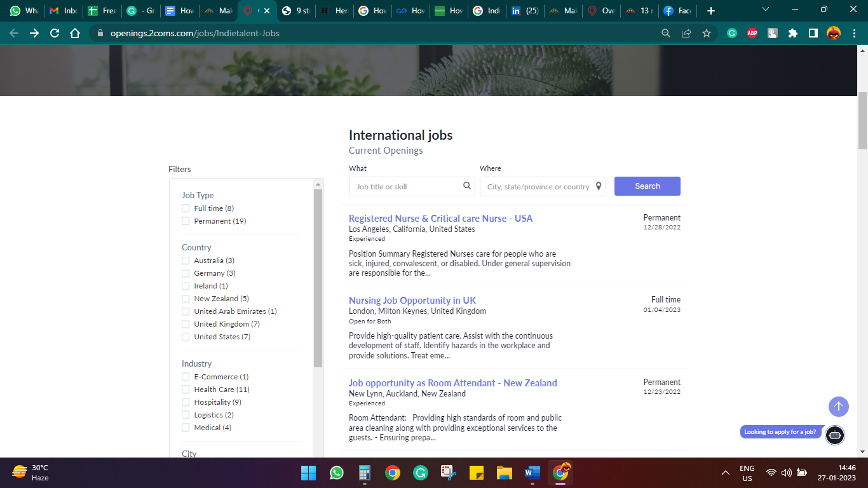Switch to the Facebook browser tab
The width and height of the screenshot is (868, 488).
tap(677, 11)
